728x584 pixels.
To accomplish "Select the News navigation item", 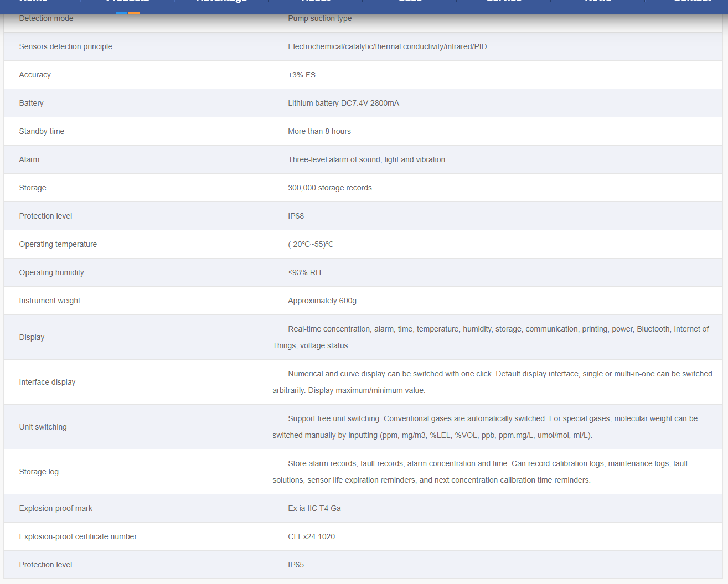I will 598,2.
